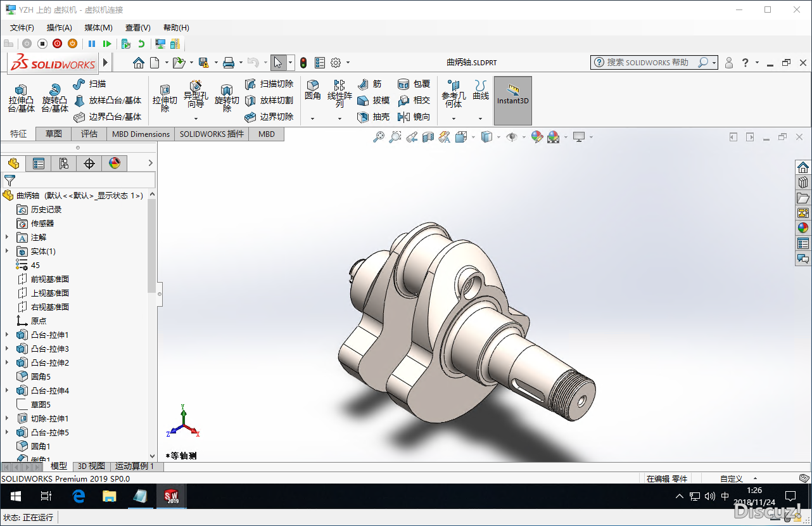The image size is (812, 526).
Task: Open the FeatureManager design tree tab
Action: [13, 164]
